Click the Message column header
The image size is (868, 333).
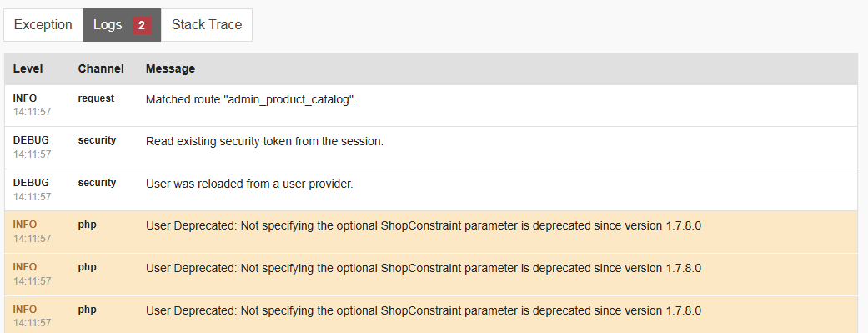[170, 68]
